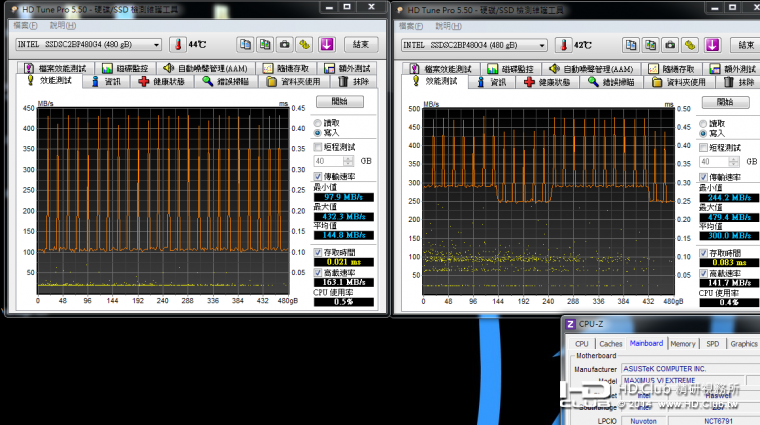Click the 0.083 ms access time value
Screen dimensions: 760x425
729,262
